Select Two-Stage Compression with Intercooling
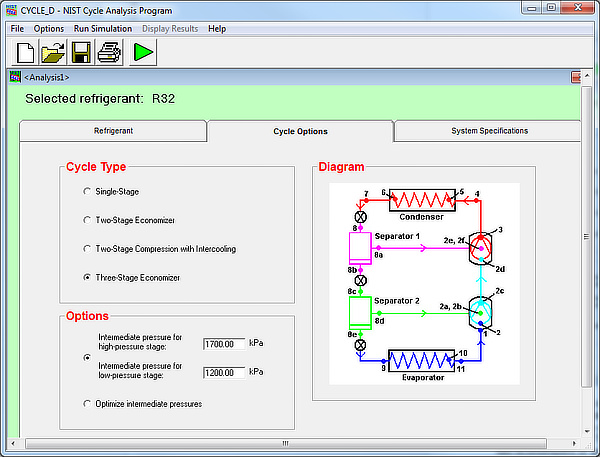The width and height of the screenshot is (600, 457). pyautogui.click(x=87, y=249)
